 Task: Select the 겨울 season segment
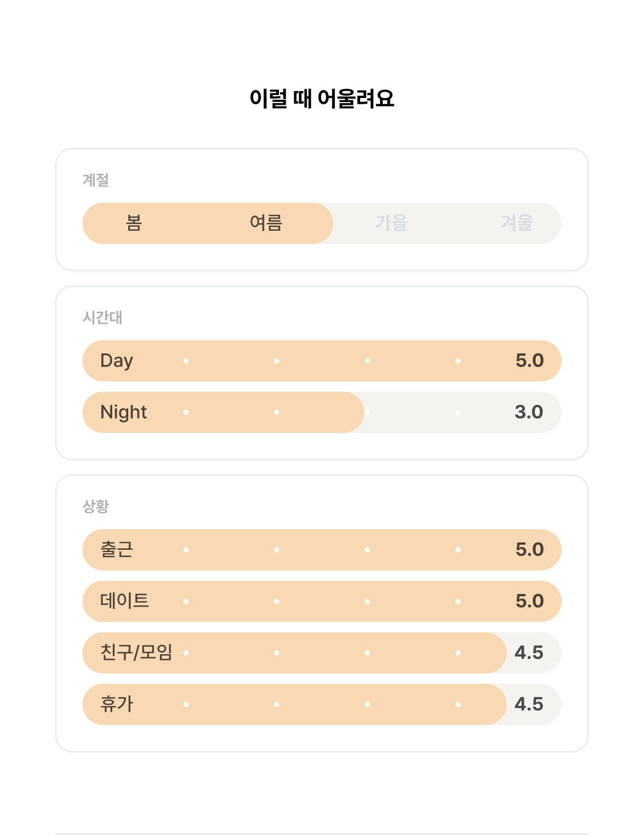pyautogui.click(x=517, y=223)
